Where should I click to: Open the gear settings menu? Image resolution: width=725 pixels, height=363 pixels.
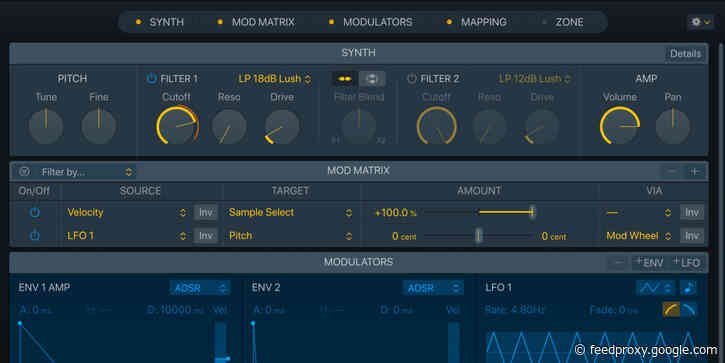tap(700, 22)
